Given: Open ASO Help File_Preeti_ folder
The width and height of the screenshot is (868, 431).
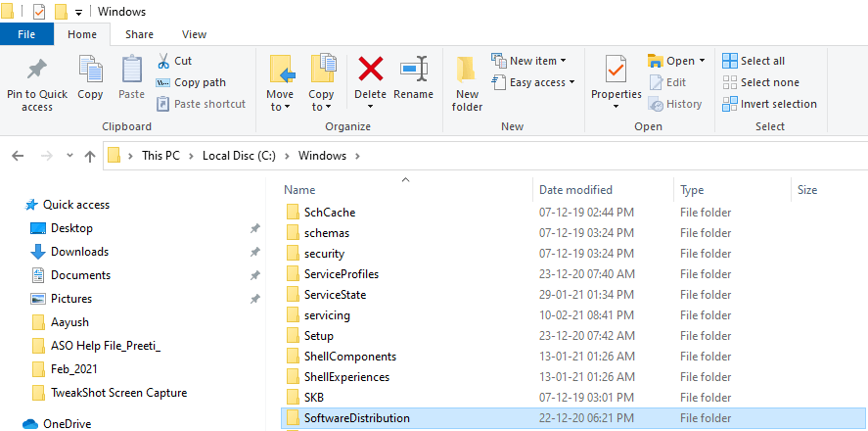Looking at the screenshot, I should point(96,346).
